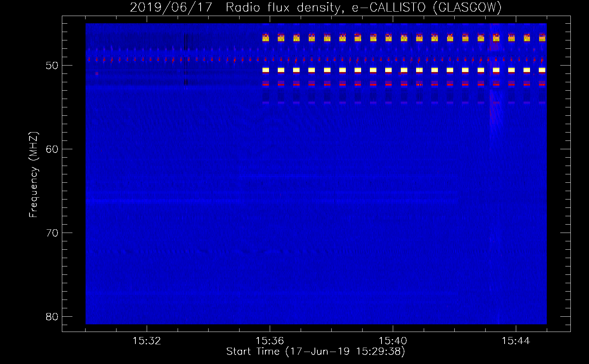Select the 80 frequency tick label

52,317
